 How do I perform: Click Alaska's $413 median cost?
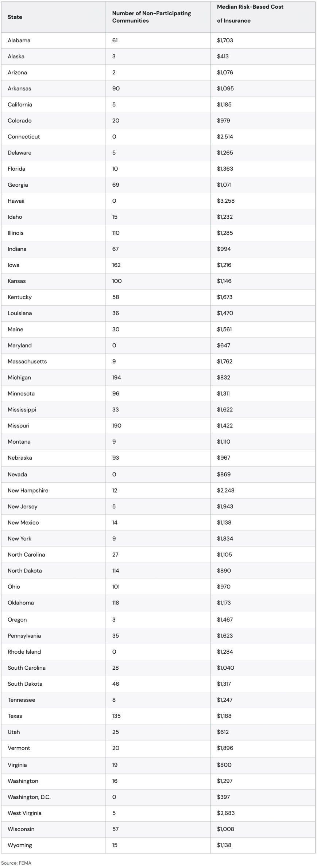click(223, 57)
